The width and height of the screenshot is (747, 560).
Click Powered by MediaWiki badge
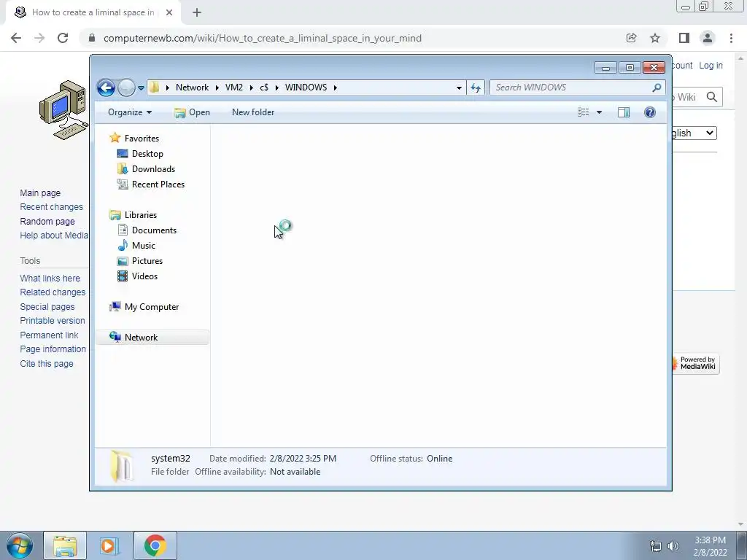pos(695,364)
